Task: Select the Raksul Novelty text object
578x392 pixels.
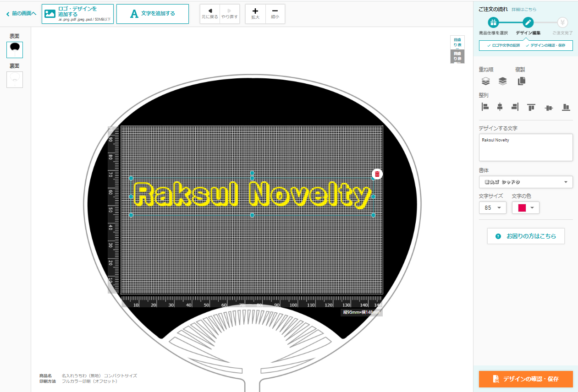Action: coord(252,196)
